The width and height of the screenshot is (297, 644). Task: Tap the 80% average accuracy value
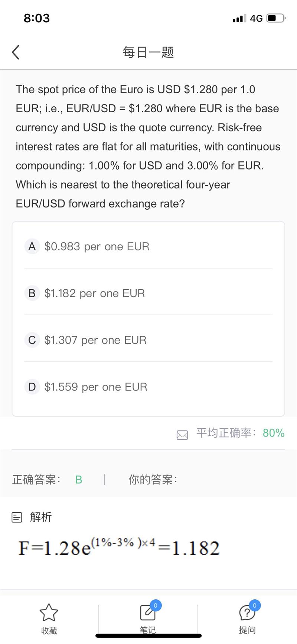pos(274,433)
